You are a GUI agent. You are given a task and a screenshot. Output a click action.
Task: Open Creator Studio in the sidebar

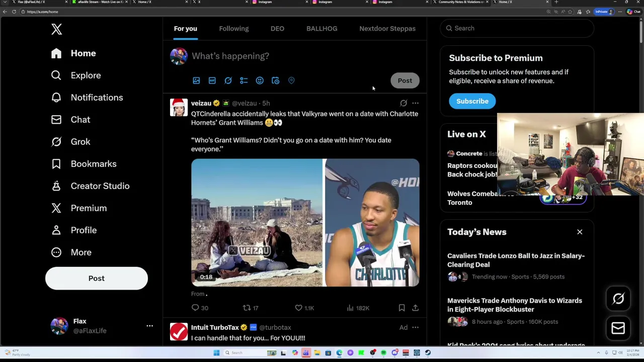coord(90,186)
